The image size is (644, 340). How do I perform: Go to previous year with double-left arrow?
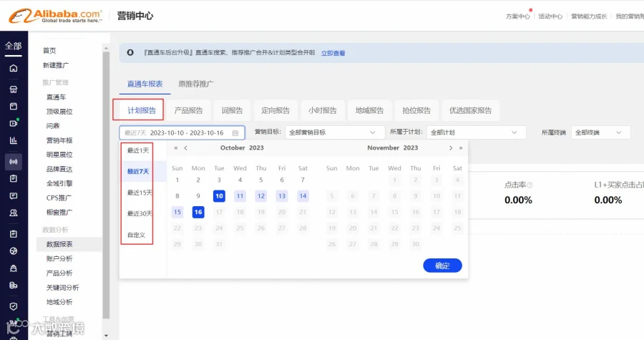[176, 148]
